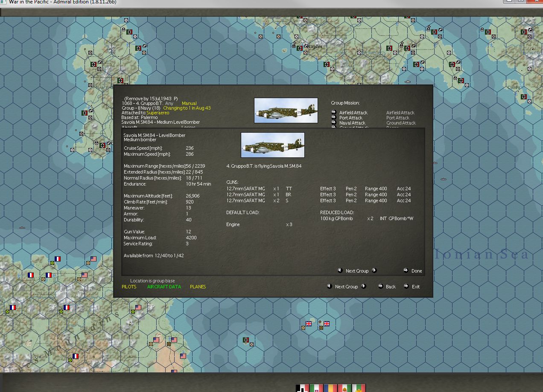The height and width of the screenshot is (392, 543).
Task: Select Italian flag at screen bottom
Action: pyautogui.click(x=316, y=388)
